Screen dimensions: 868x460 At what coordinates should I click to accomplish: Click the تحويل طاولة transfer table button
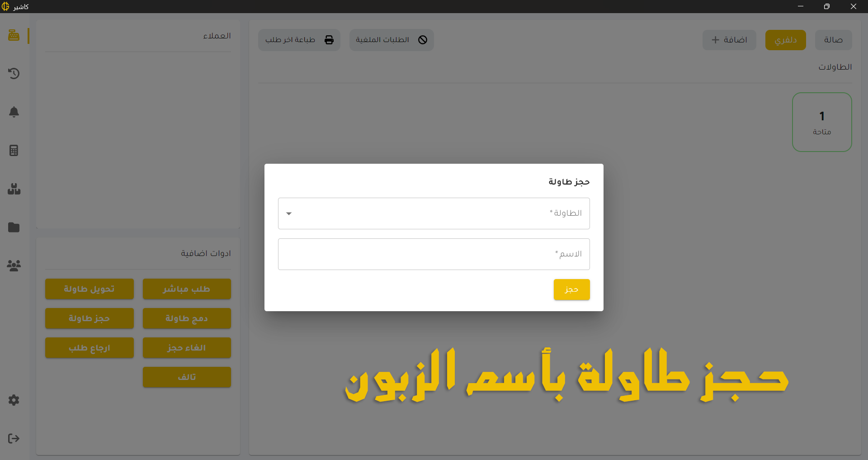(89, 289)
